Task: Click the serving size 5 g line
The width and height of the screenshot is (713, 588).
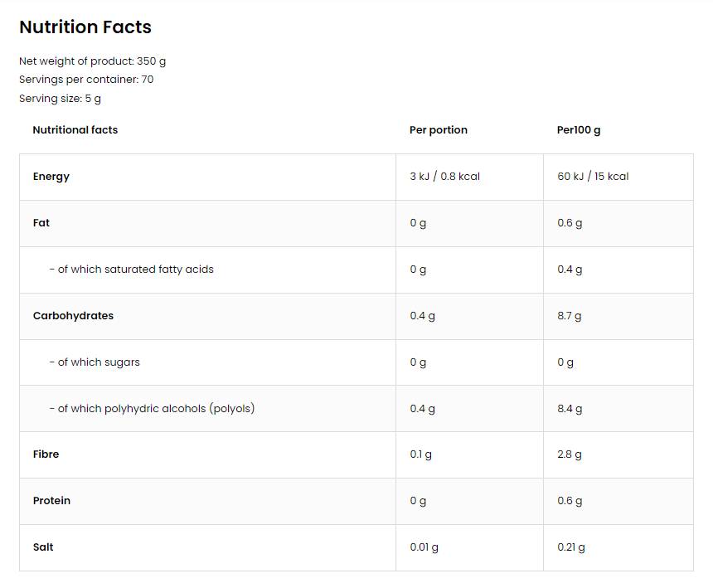Action: tap(60, 99)
